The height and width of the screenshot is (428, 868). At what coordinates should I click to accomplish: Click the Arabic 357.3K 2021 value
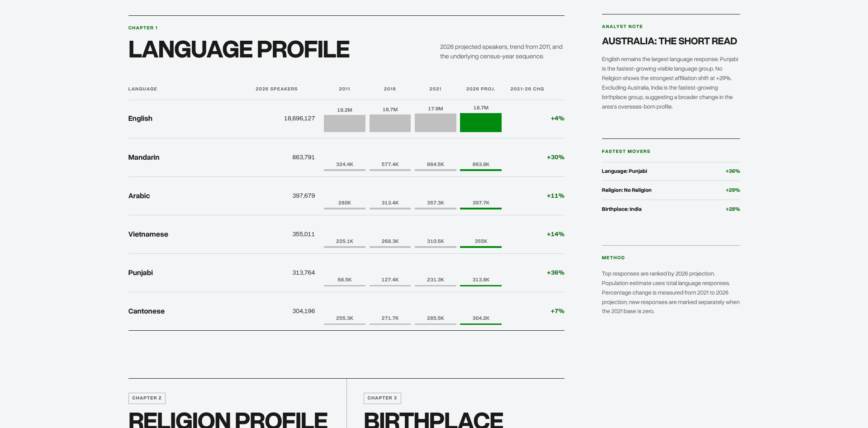tap(436, 203)
